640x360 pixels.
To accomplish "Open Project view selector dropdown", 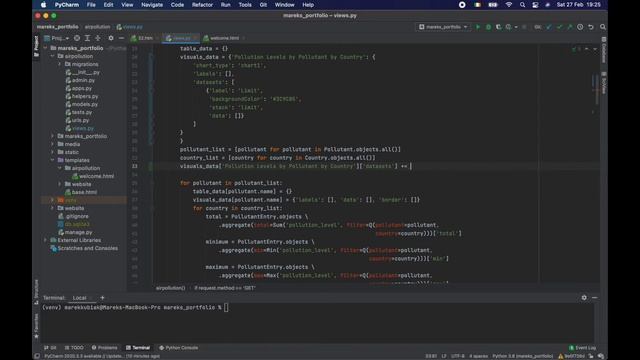I will point(56,38).
